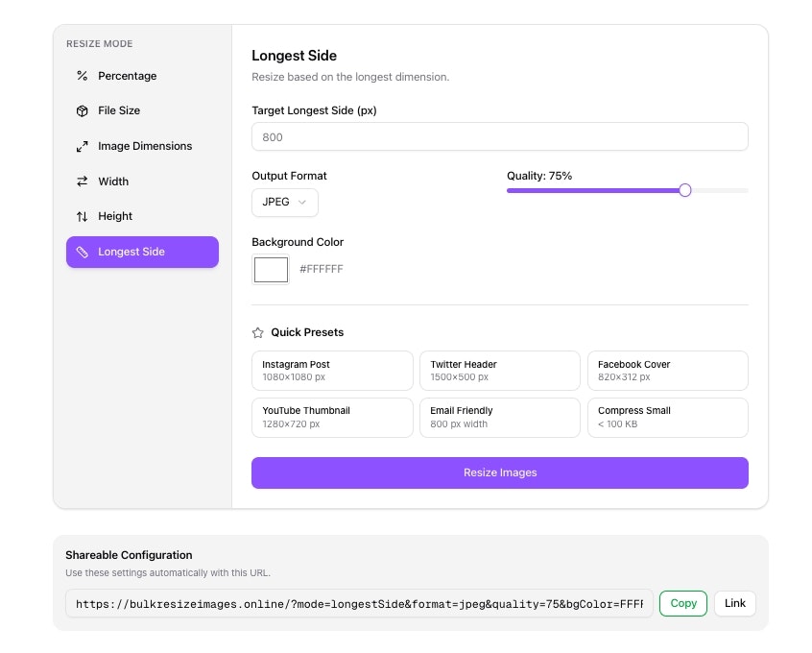Click the box icon beside File Size
This screenshot has width=812, height=653.
pyautogui.click(x=82, y=110)
